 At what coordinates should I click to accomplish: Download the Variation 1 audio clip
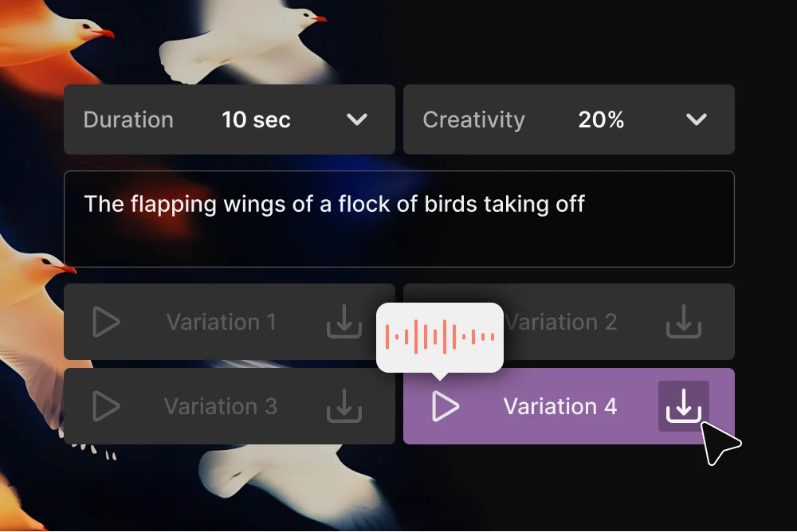pos(344,322)
